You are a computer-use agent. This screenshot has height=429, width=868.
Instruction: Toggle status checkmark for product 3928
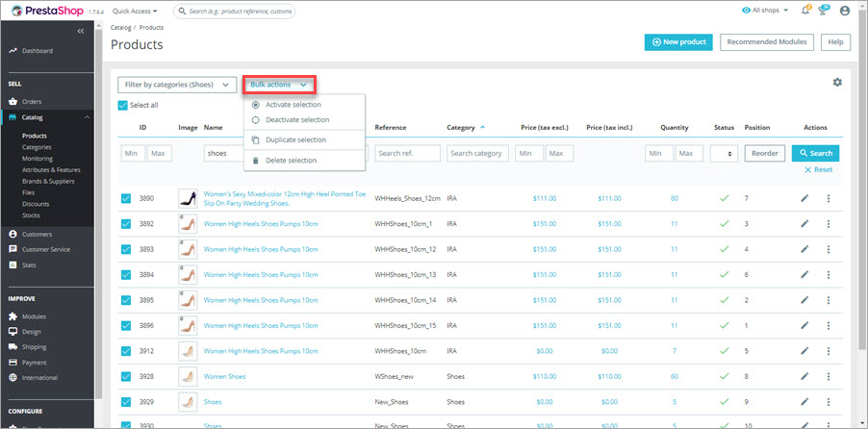(x=724, y=376)
